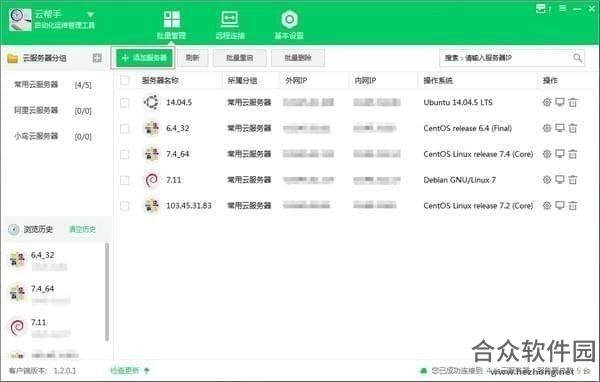Open the title bar message box icon
Viewport: 600px width, 382px height.
pos(541,8)
